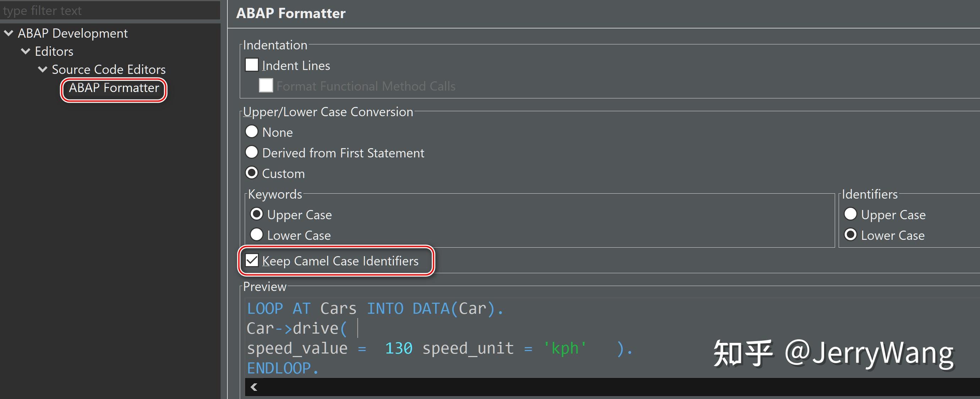The height and width of the screenshot is (399, 980).
Task: Set Keywords to Lower Case
Action: (257, 235)
